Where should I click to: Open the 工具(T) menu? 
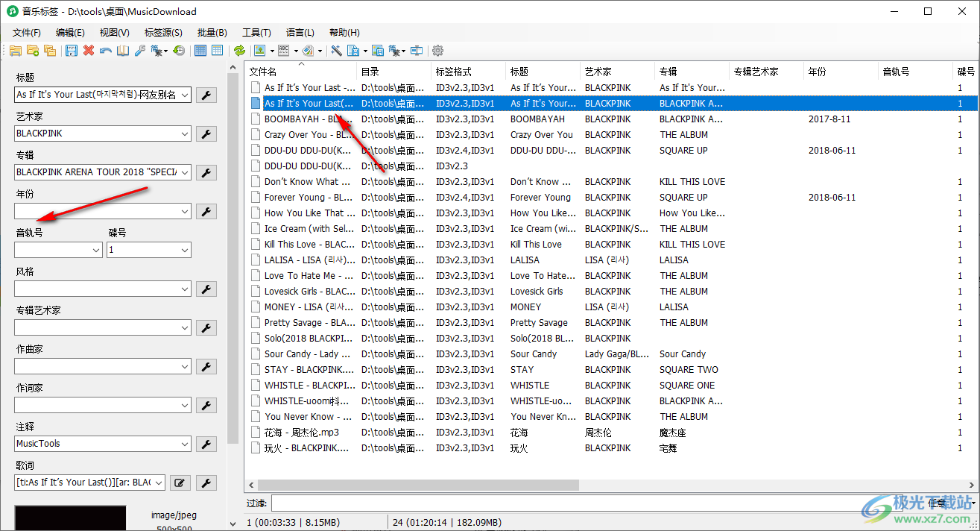pyautogui.click(x=256, y=33)
